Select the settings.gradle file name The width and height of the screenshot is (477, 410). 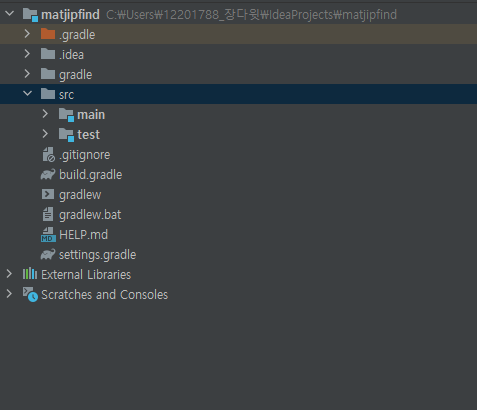click(x=97, y=255)
